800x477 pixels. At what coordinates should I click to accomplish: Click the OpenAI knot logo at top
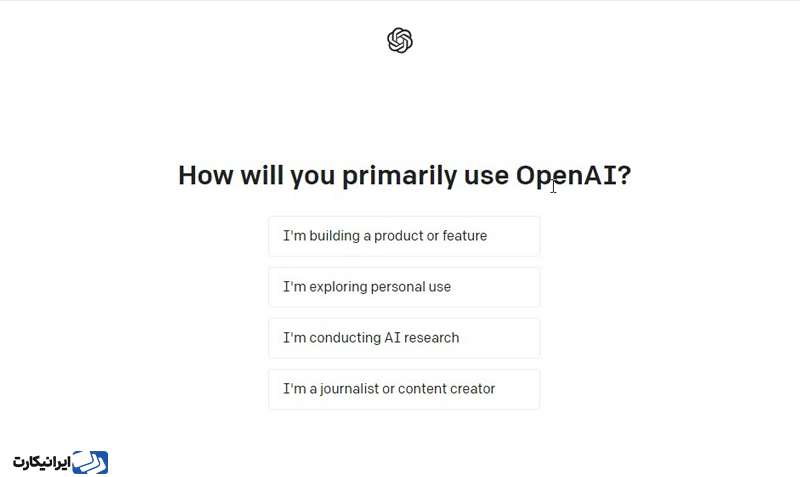(x=399, y=40)
